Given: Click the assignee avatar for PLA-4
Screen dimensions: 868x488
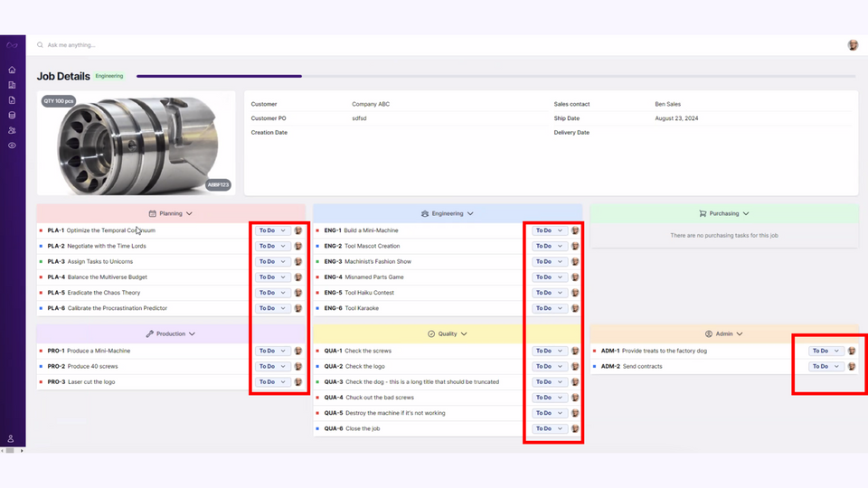Looking at the screenshot, I should point(297,277).
